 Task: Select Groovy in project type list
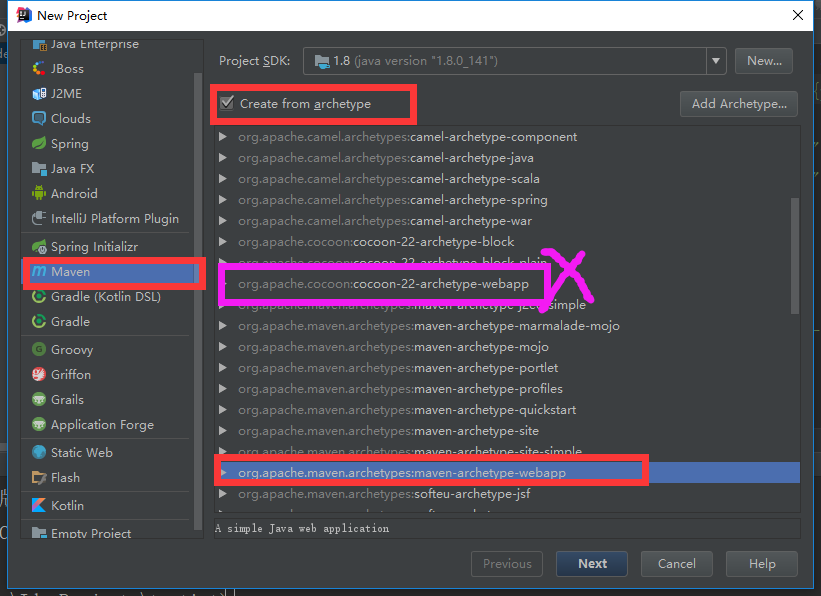107,349
